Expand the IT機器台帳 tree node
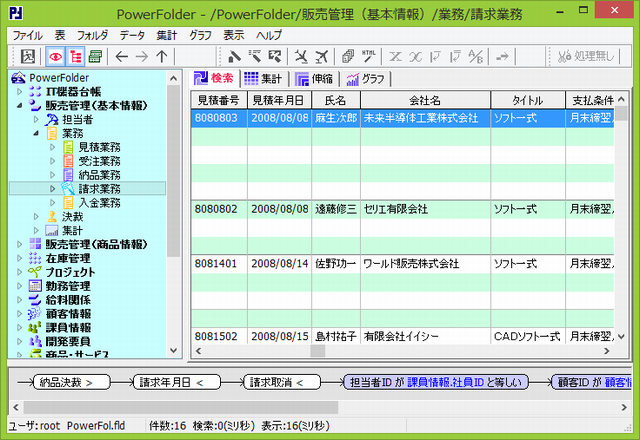The height and width of the screenshot is (440, 640). (20, 92)
